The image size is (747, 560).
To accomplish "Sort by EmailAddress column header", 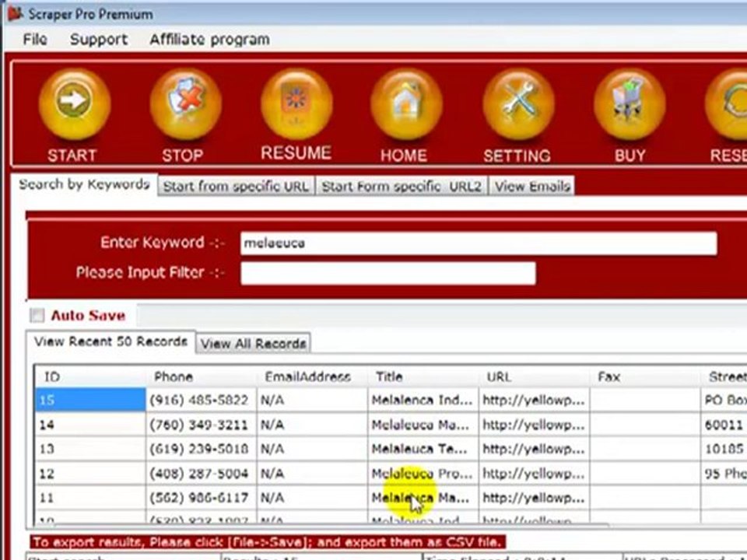I will coord(312,376).
